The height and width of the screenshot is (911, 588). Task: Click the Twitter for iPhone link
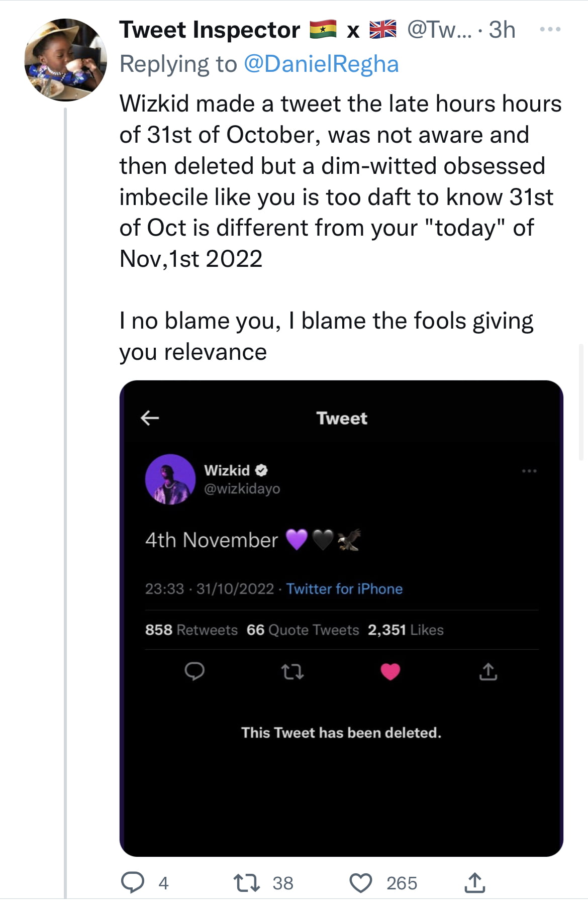[344, 589]
